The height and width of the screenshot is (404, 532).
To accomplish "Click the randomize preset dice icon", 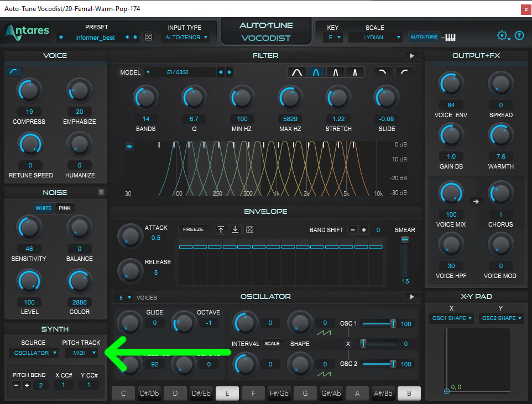I will (148, 37).
